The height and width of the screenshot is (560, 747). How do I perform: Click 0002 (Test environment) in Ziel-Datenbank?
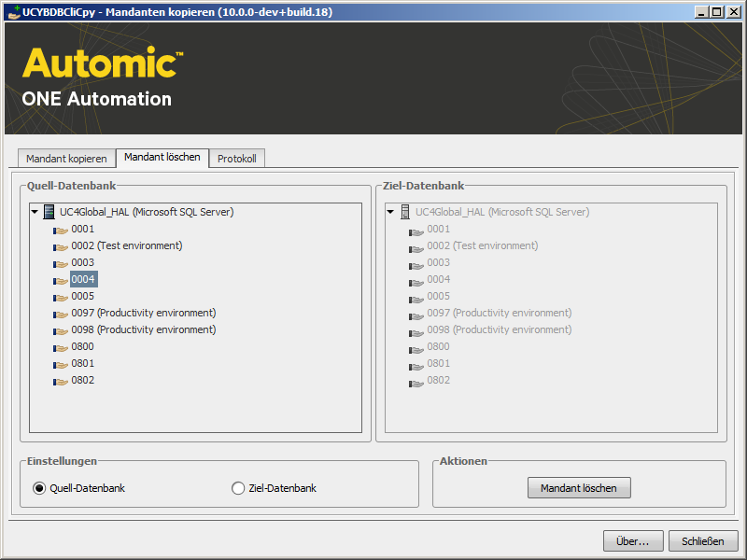(x=483, y=245)
